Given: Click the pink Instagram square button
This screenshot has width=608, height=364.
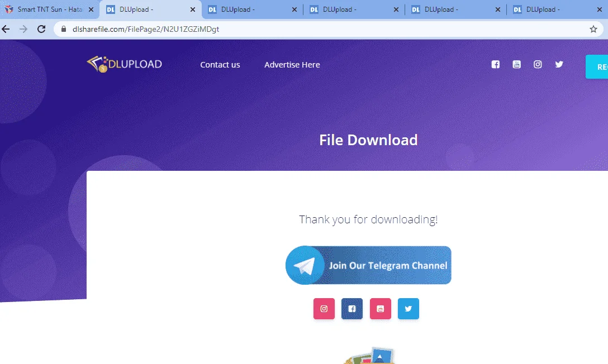Looking at the screenshot, I should tap(324, 309).
